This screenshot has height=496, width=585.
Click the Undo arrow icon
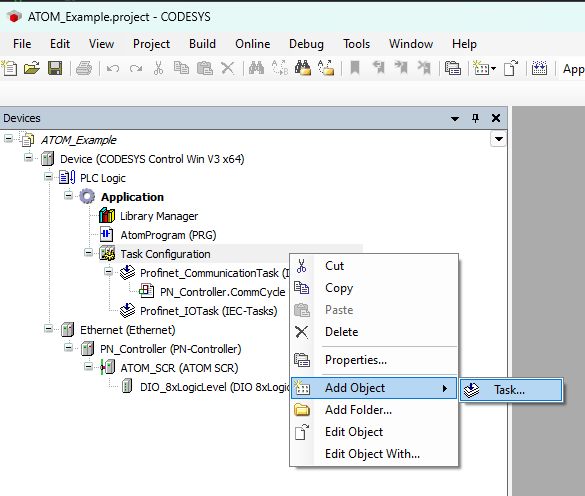pyautogui.click(x=113, y=69)
